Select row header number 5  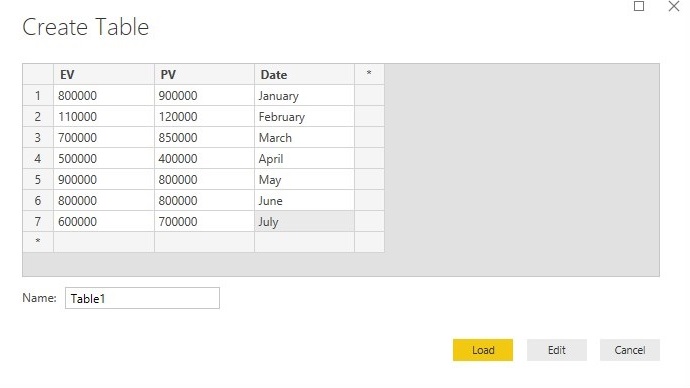(38, 179)
